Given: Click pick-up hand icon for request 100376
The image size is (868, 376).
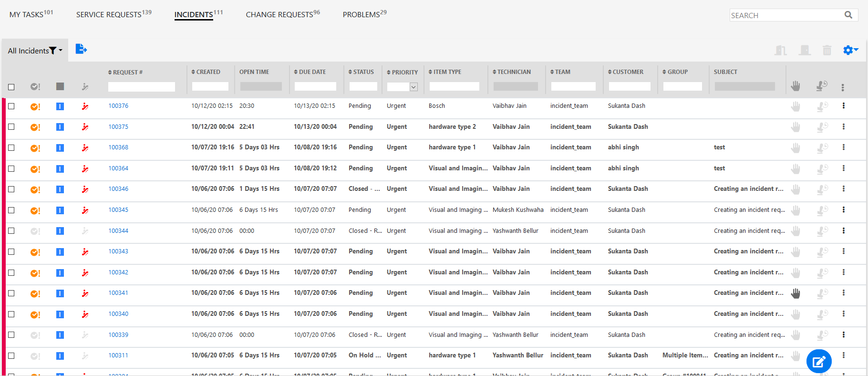Looking at the screenshot, I should 796,106.
